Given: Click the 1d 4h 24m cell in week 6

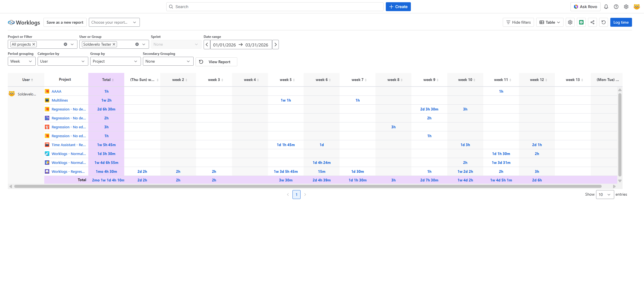Looking at the screenshot, I should point(322,163).
